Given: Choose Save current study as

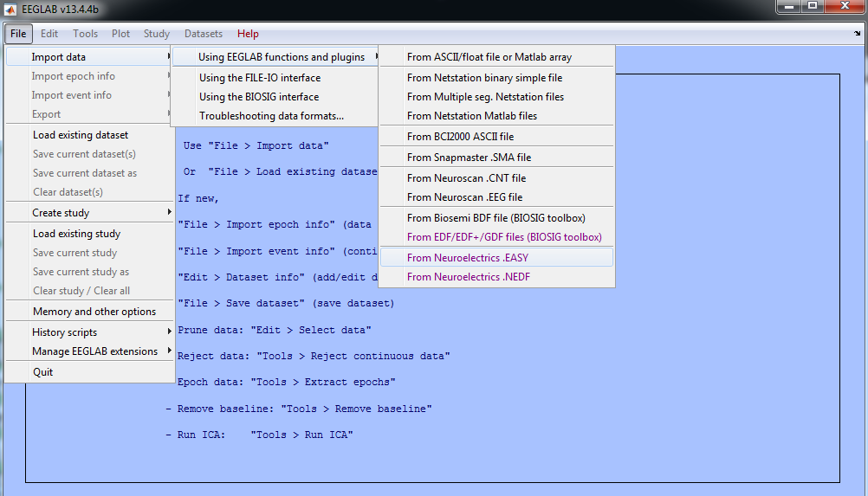Looking at the screenshot, I should (90, 272).
